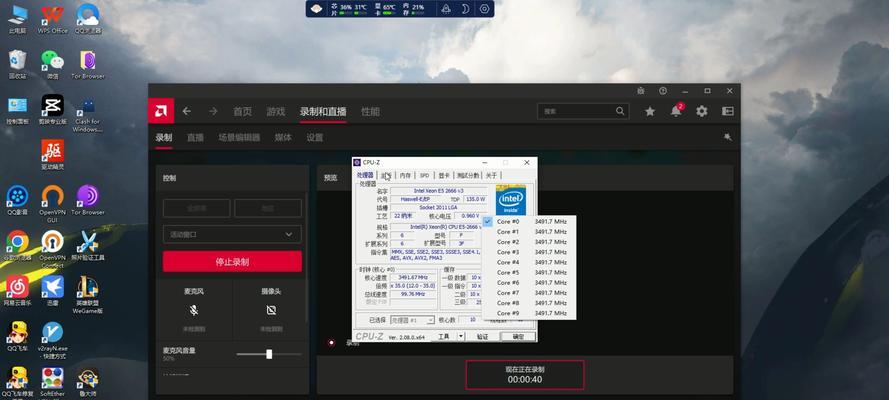Switch to the 内存 tab in CPU-Z

click(405, 176)
